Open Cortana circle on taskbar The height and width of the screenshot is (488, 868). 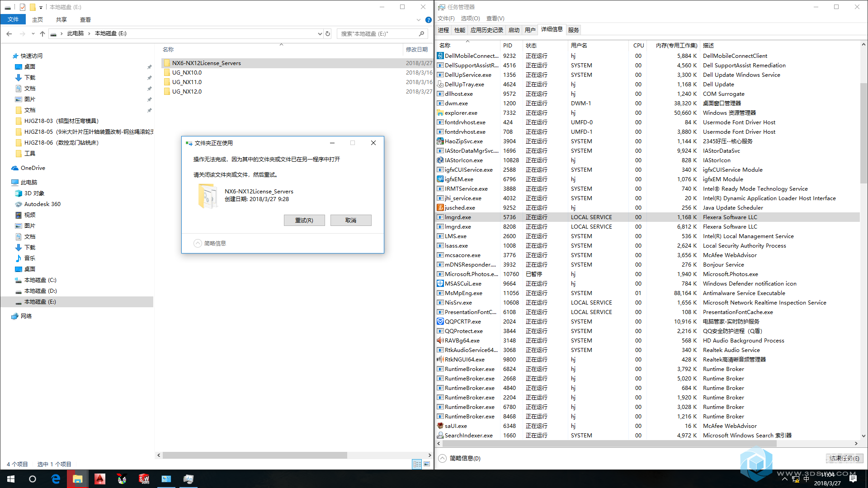pyautogui.click(x=33, y=479)
